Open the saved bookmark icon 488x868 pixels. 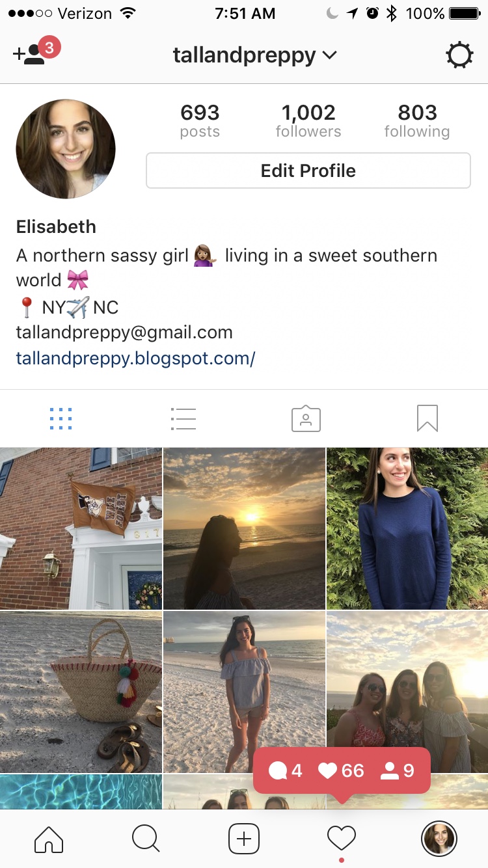click(x=427, y=418)
